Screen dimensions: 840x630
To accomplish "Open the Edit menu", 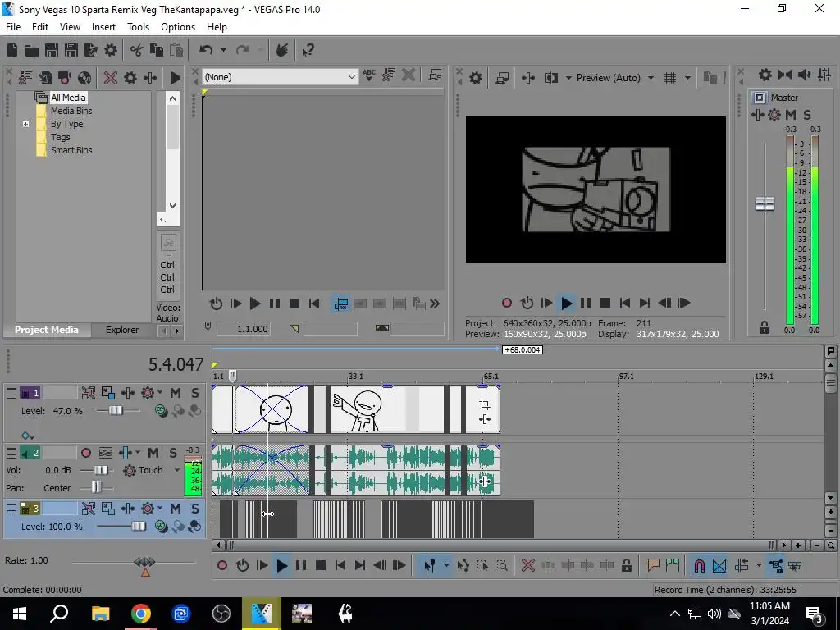I will click(40, 27).
